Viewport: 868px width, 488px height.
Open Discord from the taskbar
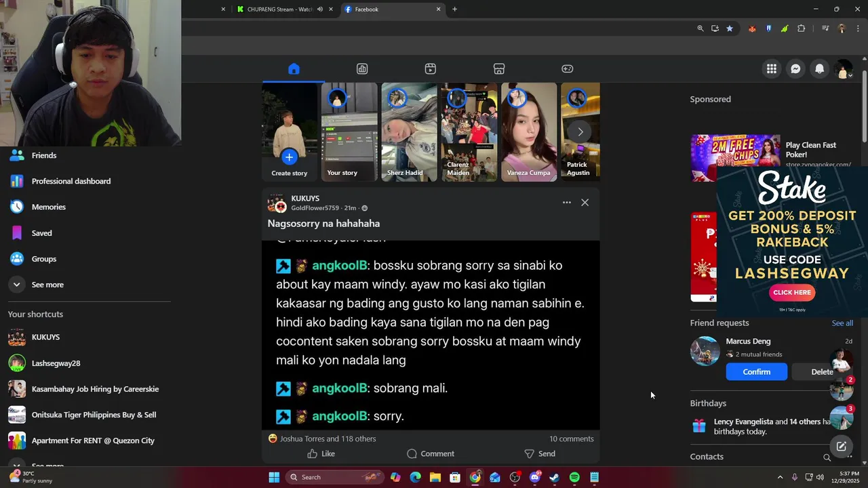point(535,477)
